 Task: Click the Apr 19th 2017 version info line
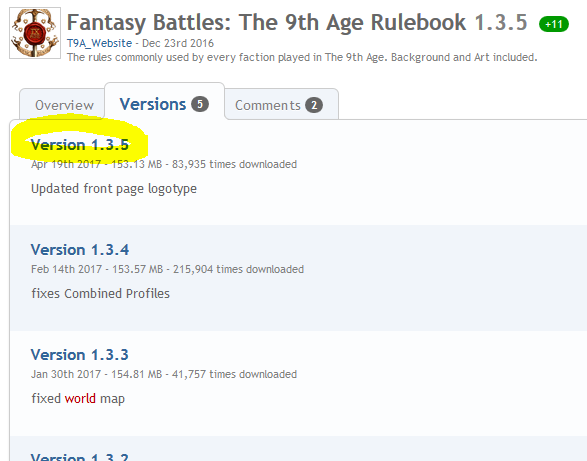tap(164, 164)
